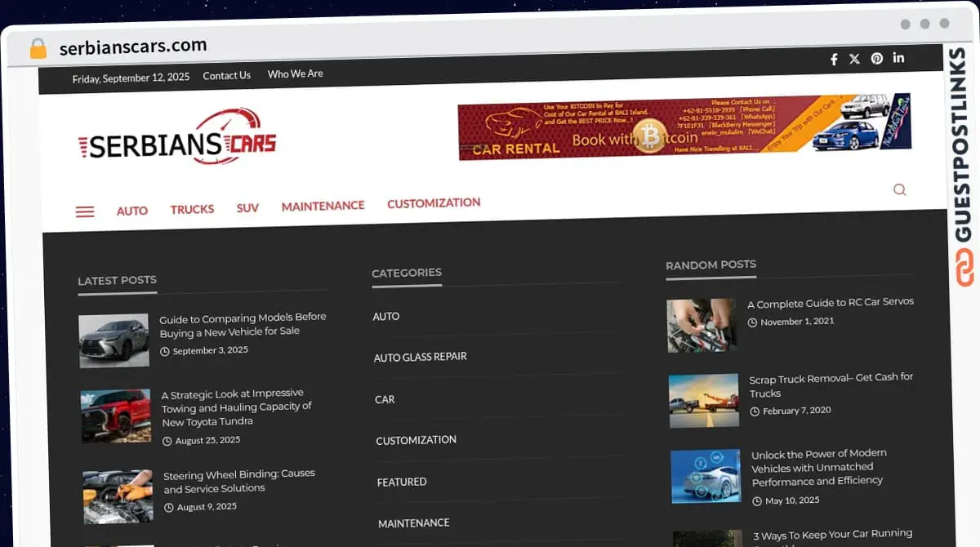This screenshot has width=980, height=547.
Task: Open the TRUCKS menu item
Action: (x=192, y=209)
